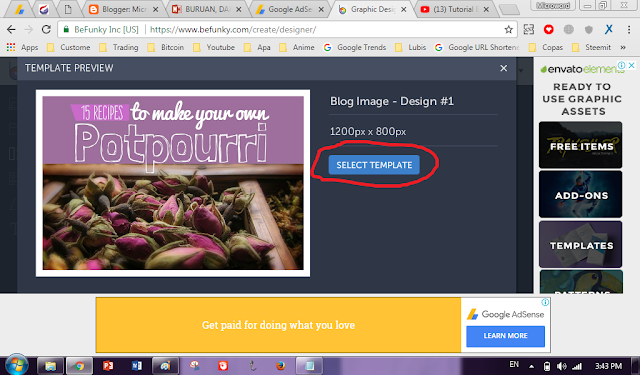The height and width of the screenshot is (375, 640).
Task: Switch to the first AdSense-icon pinned tab
Action: 19,9
